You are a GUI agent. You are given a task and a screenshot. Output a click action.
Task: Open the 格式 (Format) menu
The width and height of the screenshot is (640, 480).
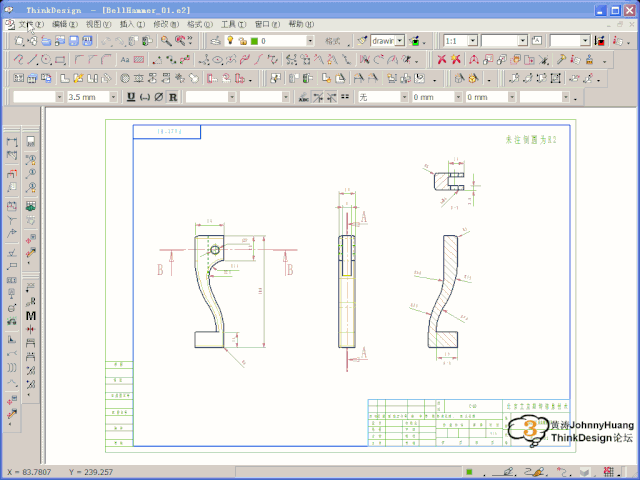[200, 24]
